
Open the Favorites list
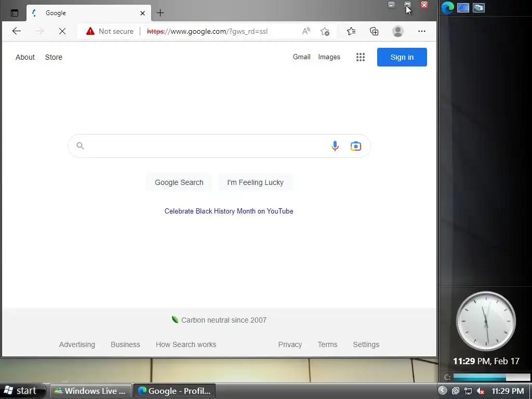(351, 31)
